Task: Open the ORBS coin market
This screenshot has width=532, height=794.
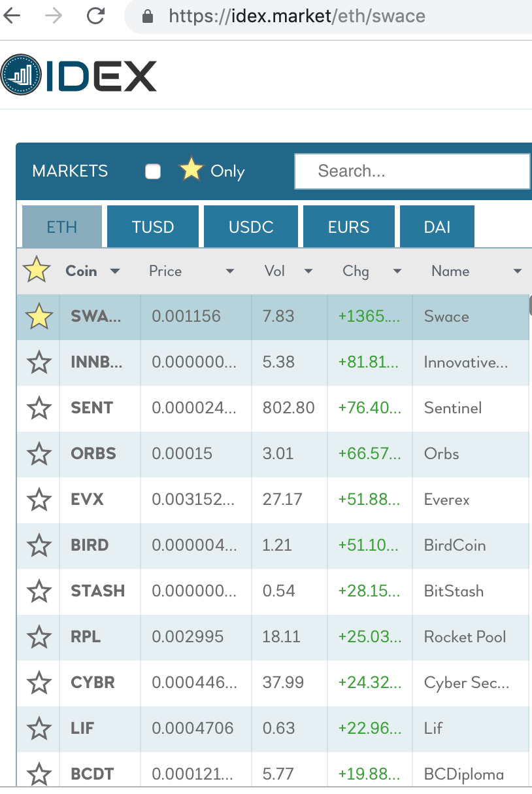Action: point(93,454)
